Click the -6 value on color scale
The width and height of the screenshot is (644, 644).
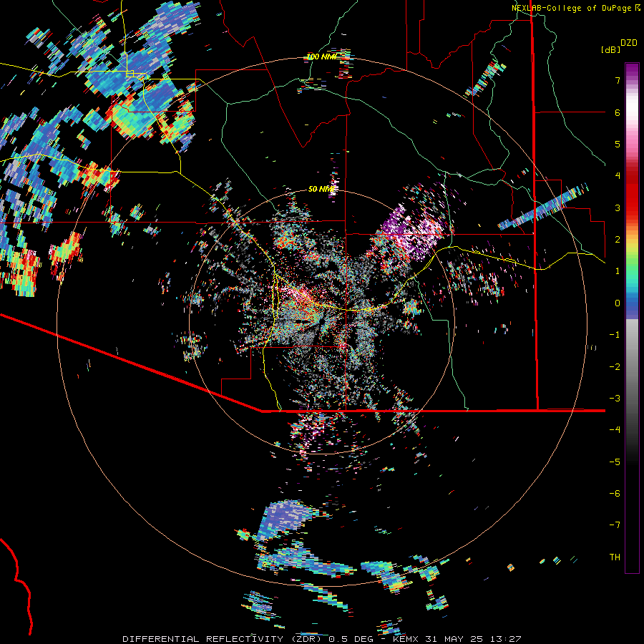(615, 494)
